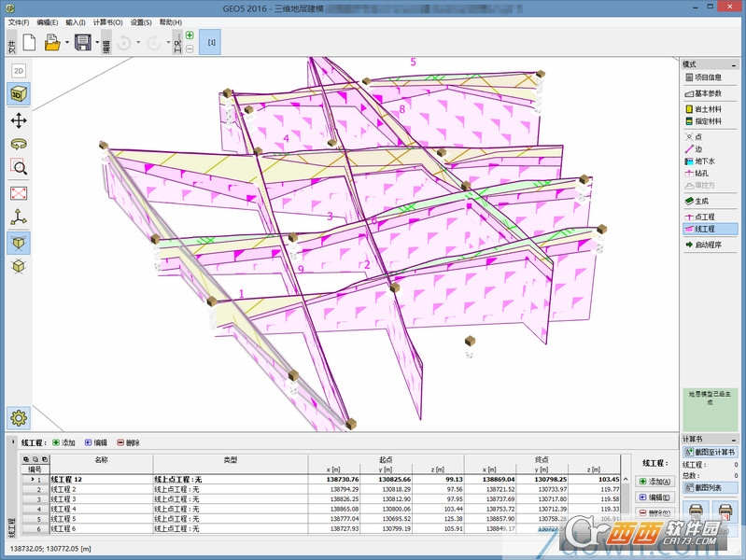Viewport: 746px width, 560px height.
Task: Select row 线工程 6 in the table
Action: point(321,528)
